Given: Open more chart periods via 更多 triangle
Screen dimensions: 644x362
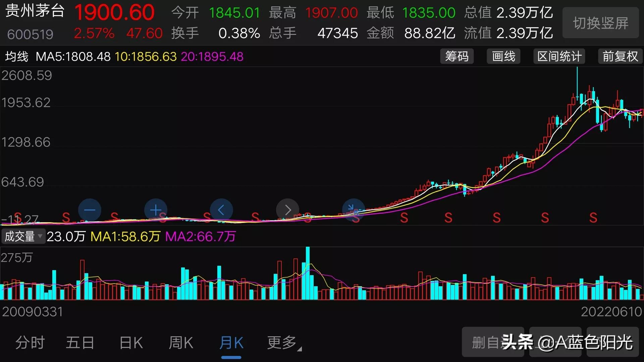Looking at the screenshot, I should click(300, 349).
